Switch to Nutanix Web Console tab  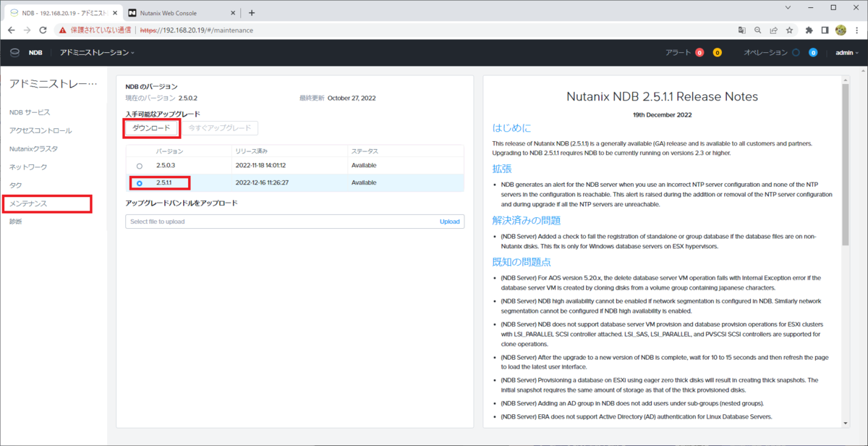(181, 13)
